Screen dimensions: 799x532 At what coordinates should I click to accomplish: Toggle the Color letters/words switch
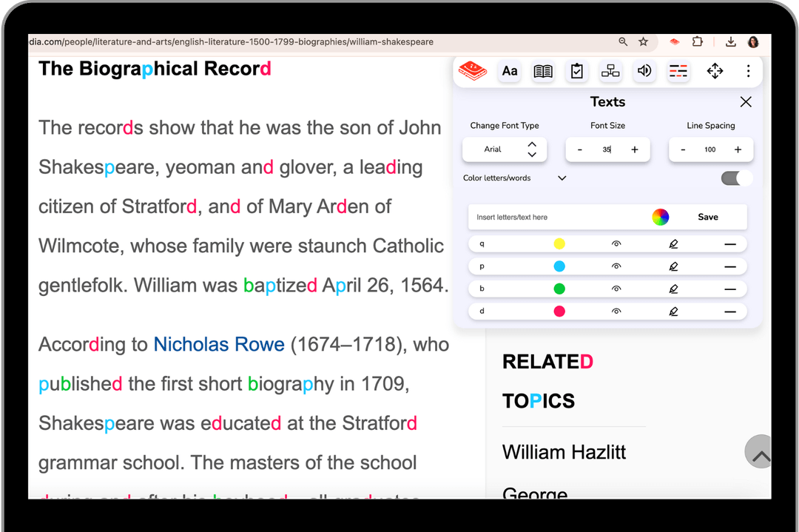pyautogui.click(x=735, y=178)
